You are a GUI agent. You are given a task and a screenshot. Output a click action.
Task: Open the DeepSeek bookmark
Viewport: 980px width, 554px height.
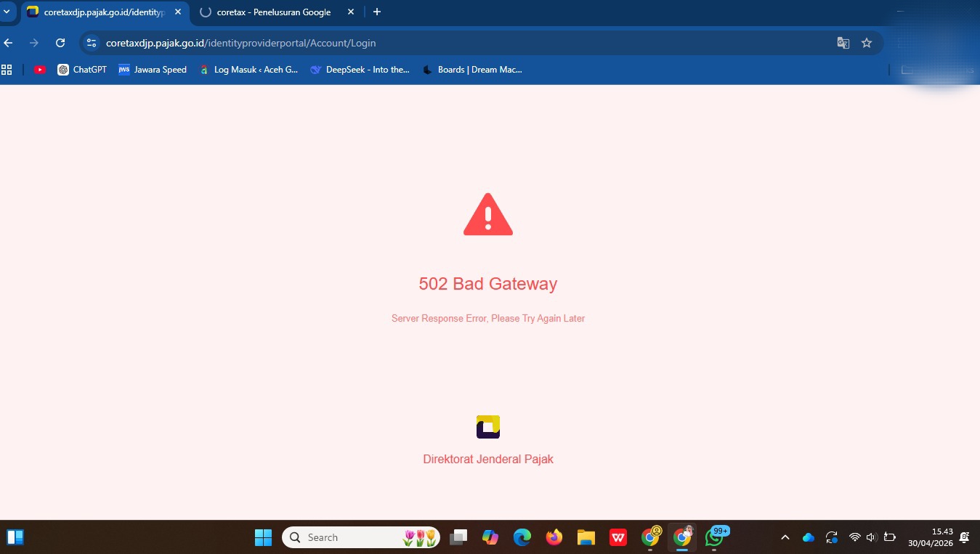point(360,70)
